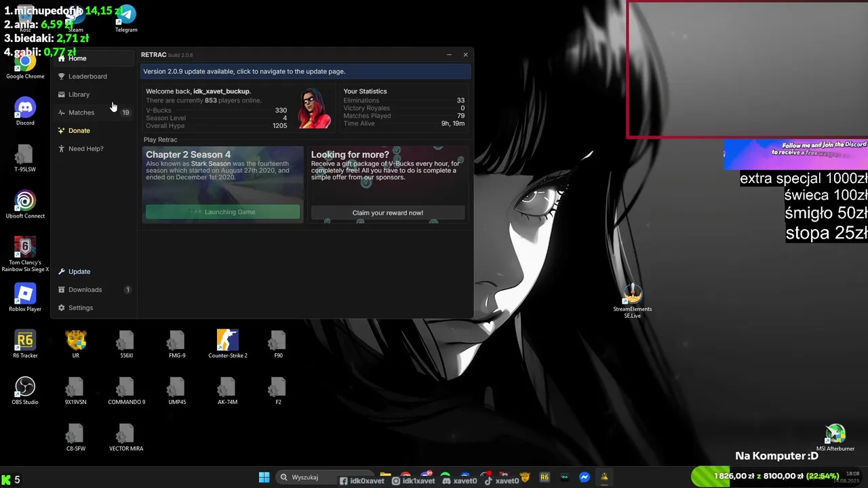Viewport: 868px width, 488px height.
Task: Open Retrac Settings from the sidebar
Action: pyautogui.click(x=94, y=308)
